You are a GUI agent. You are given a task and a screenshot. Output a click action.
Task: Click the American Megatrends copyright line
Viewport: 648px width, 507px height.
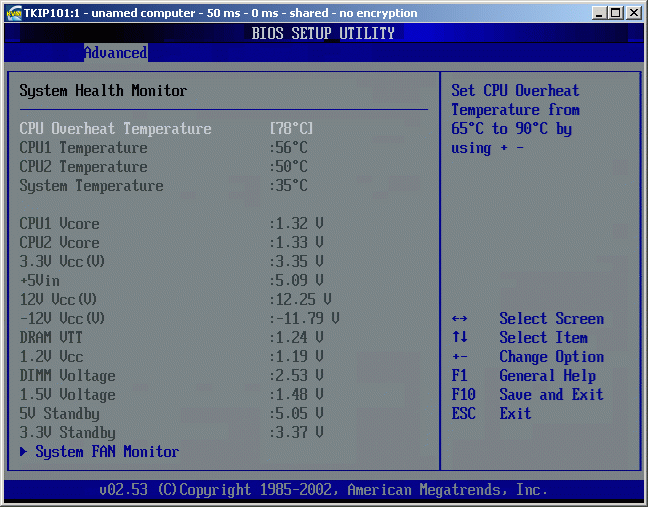pos(324,490)
